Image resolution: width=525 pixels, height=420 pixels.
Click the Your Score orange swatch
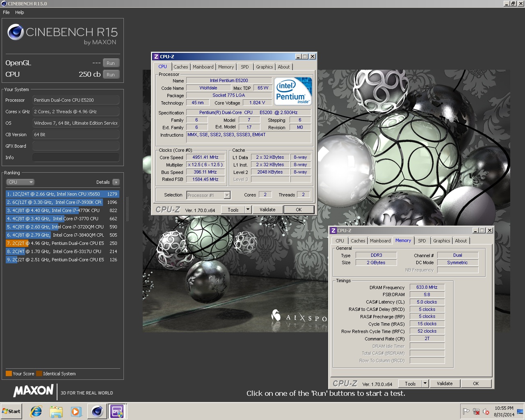click(x=9, y=374)
